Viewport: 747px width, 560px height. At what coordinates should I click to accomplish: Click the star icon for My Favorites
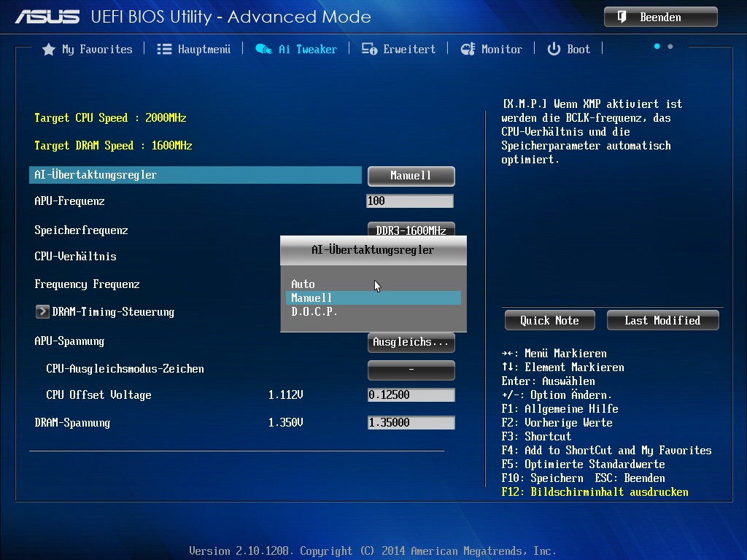(x=49, y=49)
